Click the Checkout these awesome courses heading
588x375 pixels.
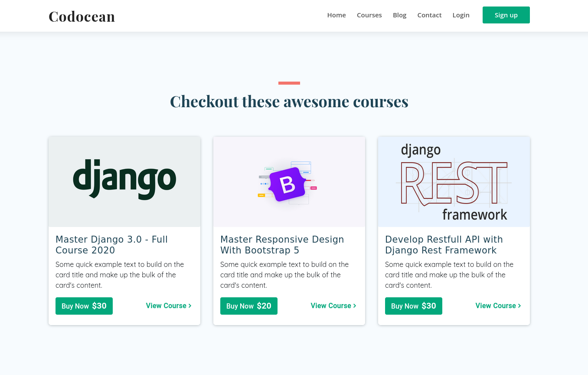pos(289,101)
